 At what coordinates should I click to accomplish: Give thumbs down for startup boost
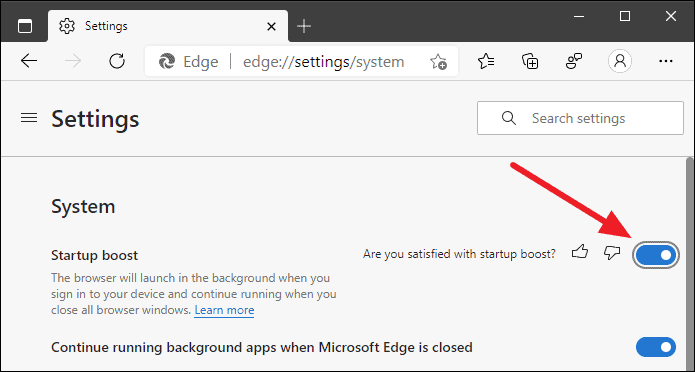pos(612,253)
